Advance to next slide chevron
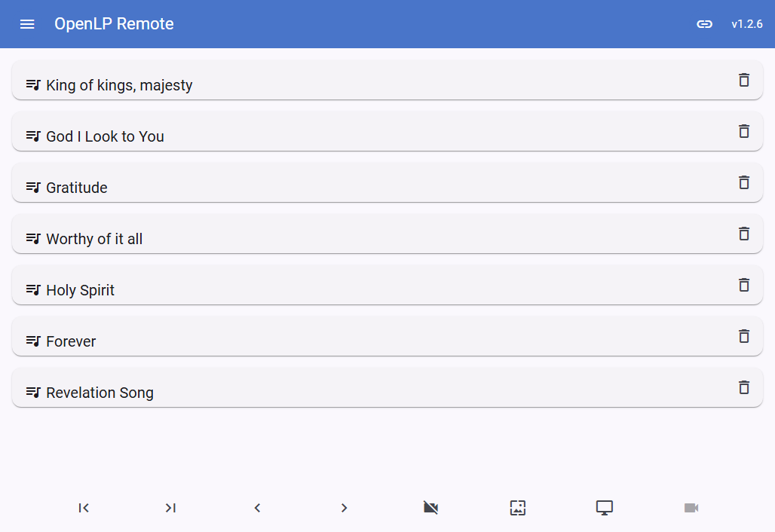Viewport: 775px width, 532px height. (x=344, y=508)
